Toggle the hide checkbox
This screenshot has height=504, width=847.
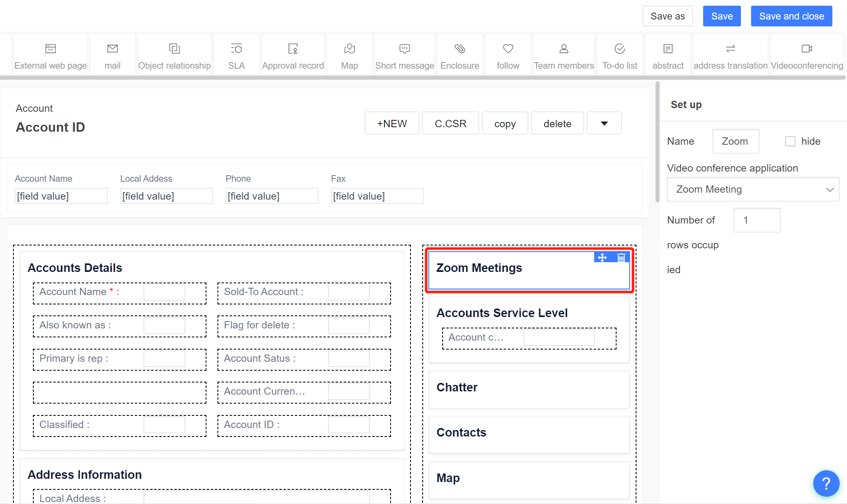coord(790,141)
